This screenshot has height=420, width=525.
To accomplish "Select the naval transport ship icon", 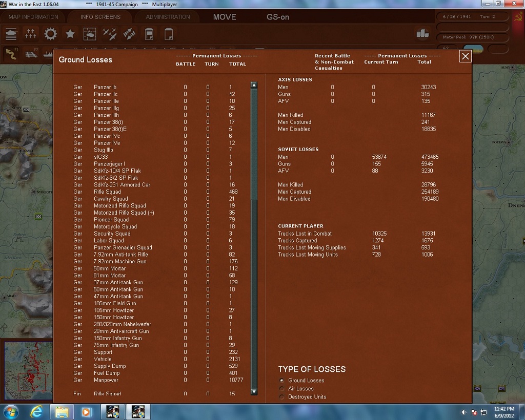I will [x=48, y=54].
